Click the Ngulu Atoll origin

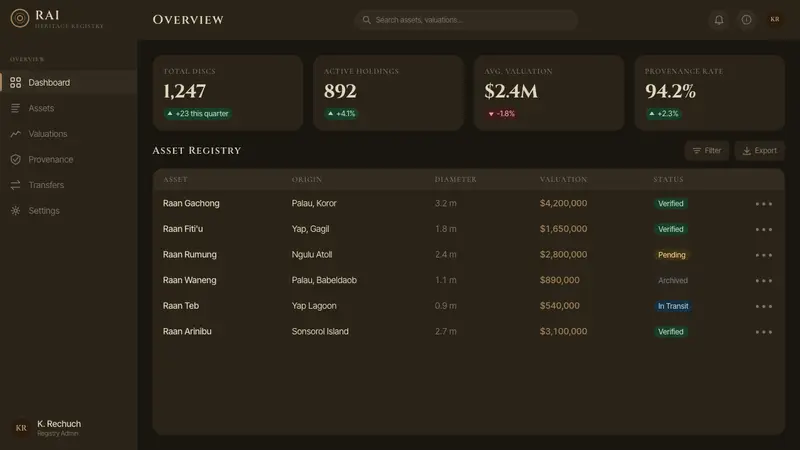coord(312,254)
